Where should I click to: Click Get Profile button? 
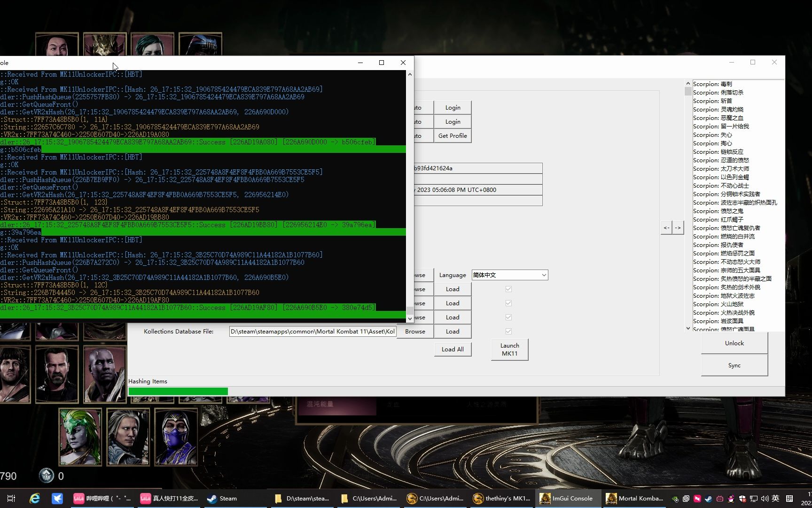(x=453, y=135)
